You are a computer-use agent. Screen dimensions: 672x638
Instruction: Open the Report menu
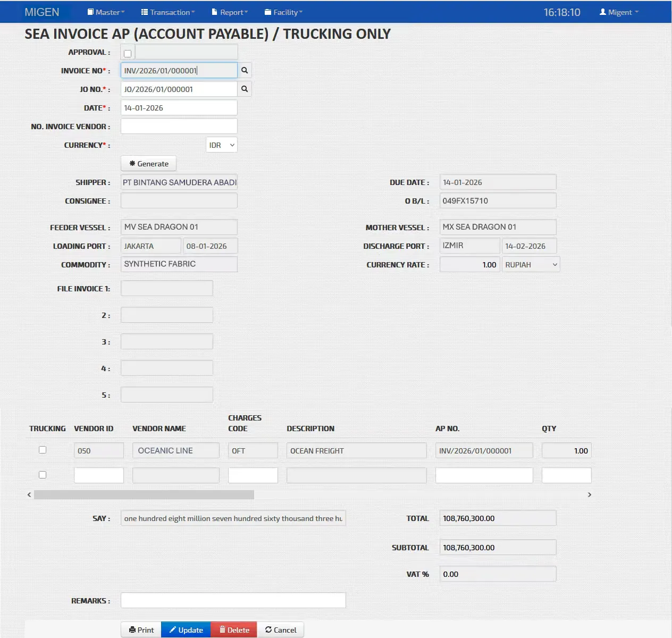pyautogui.click(x=230, y=12)
